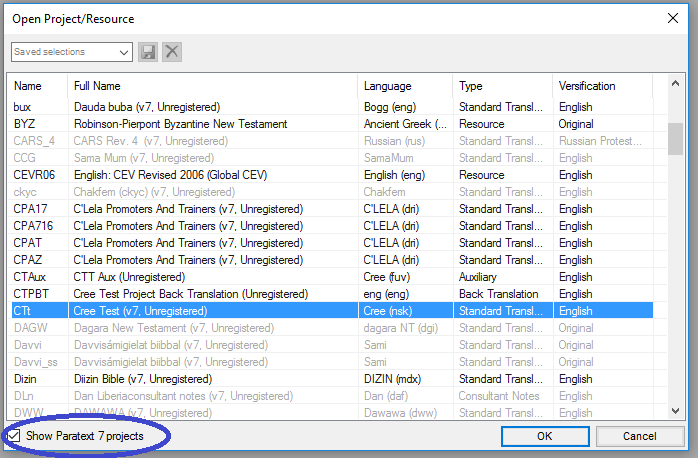Select the CEVR06 English CEV resource row
This screenshot has height=458, width=698.
[x=200, y=175]
